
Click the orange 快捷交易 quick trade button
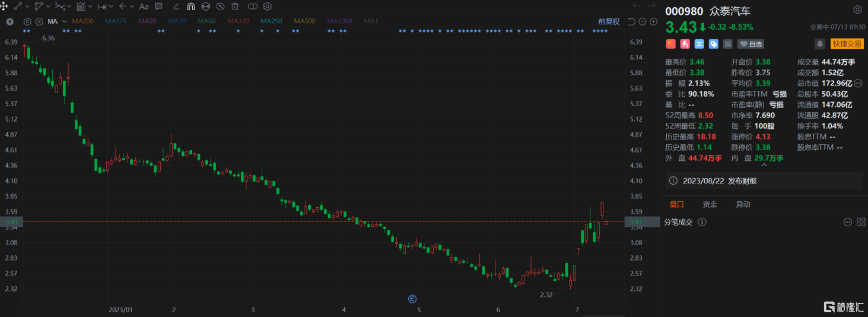pos(847,44)
